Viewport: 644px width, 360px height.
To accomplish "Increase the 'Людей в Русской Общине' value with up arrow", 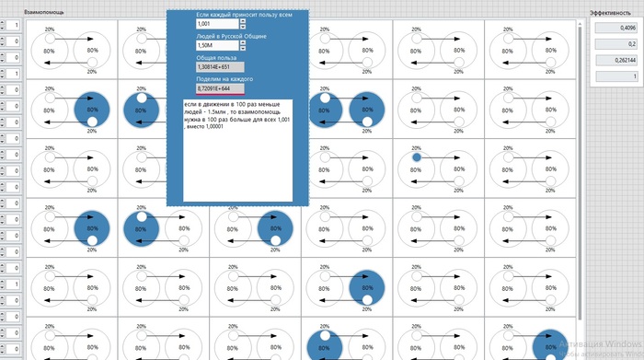I will [243, 42].
